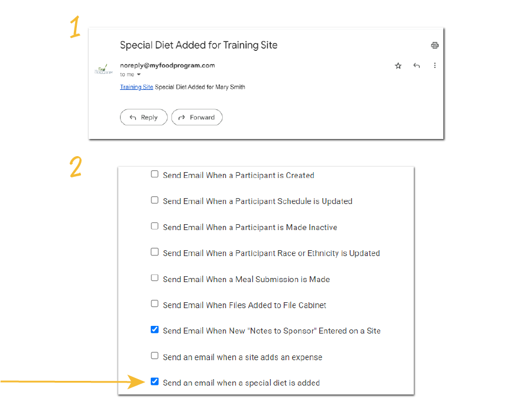Click the reply arrow icon in header
This screenshot has width=532, height=414.
tap(417, 66)
